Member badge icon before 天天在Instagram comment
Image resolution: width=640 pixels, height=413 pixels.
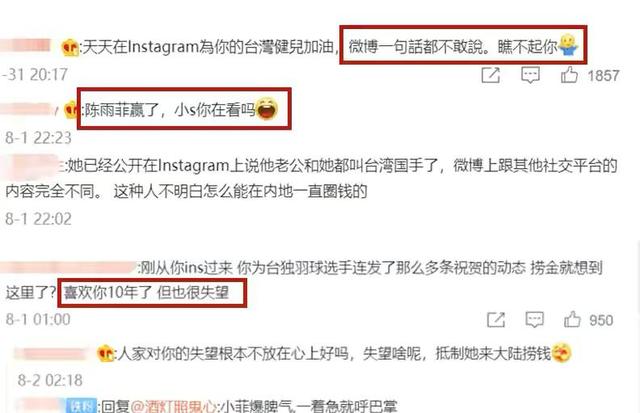pos(70,47)
